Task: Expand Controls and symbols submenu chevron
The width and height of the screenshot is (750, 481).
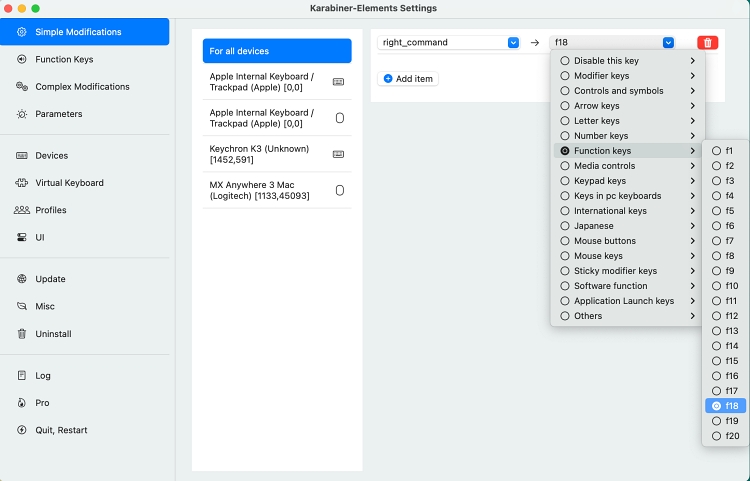Action: (x=692, y=91)
